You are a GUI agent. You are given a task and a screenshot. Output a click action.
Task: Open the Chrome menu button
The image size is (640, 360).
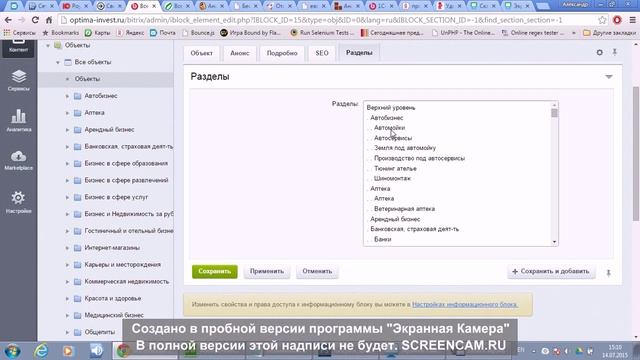coord(632,20)
